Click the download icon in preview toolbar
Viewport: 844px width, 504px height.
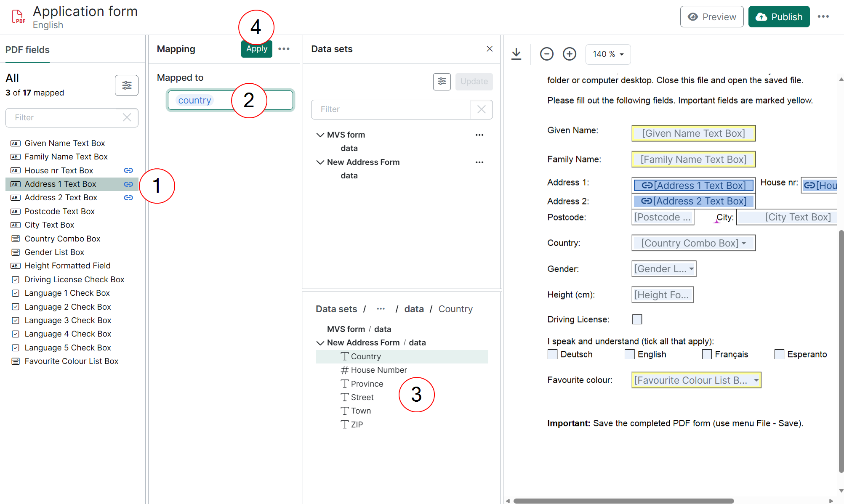coord(516,54)
